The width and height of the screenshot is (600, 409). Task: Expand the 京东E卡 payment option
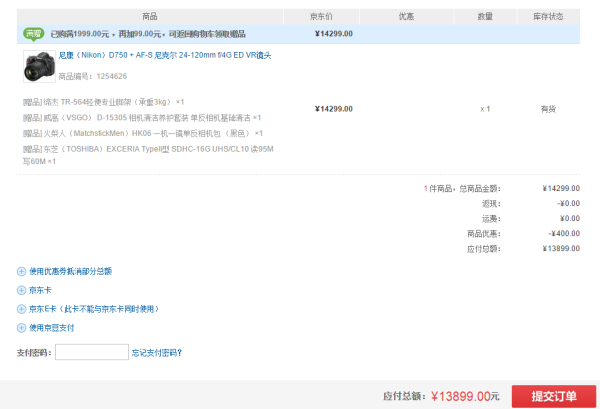coord(94,309)
